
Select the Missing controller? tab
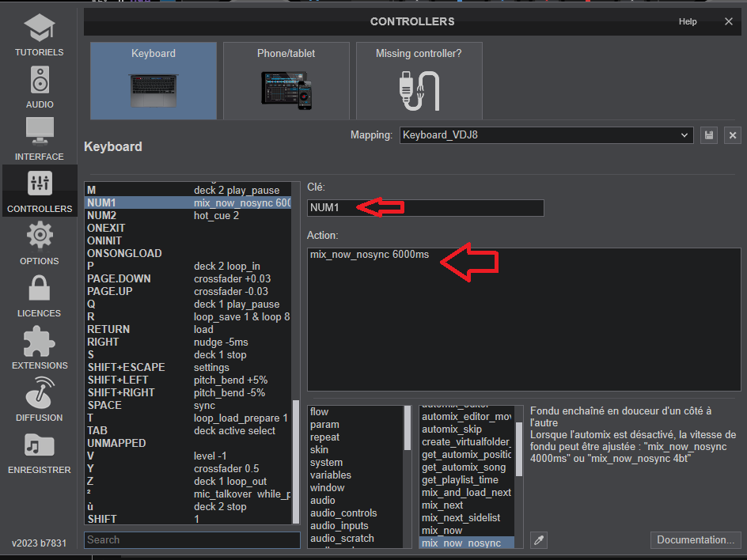[419, 81]
